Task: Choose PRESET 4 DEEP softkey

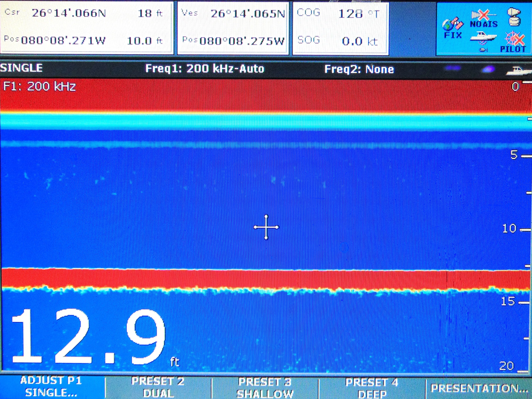Action: click(x=372, y=388)
